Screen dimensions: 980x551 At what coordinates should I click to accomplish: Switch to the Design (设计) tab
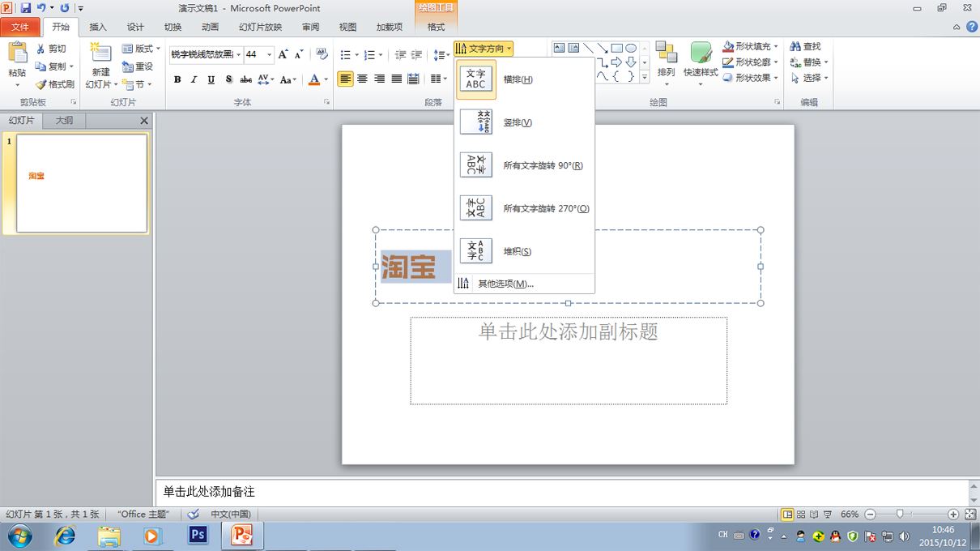coord(135,27)
